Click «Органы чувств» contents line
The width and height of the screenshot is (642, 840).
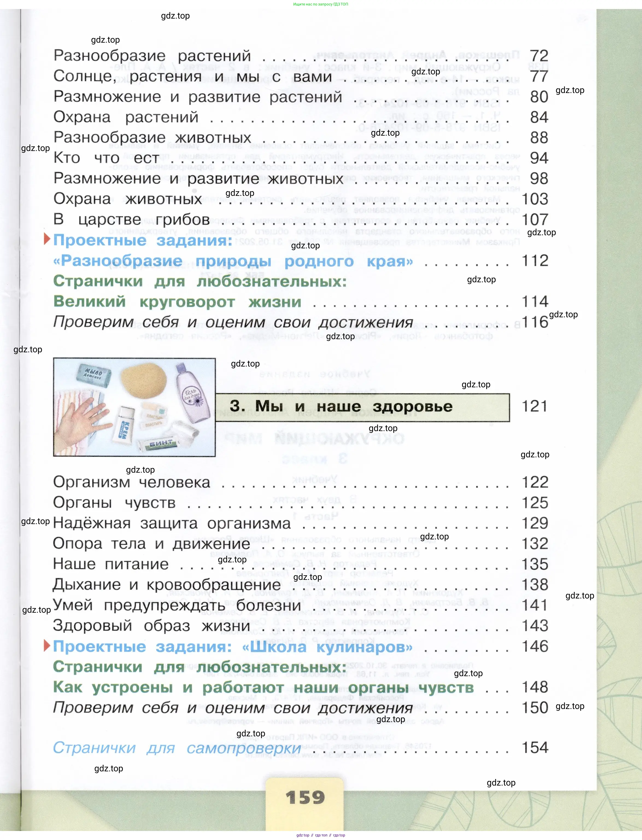(114, 503)
